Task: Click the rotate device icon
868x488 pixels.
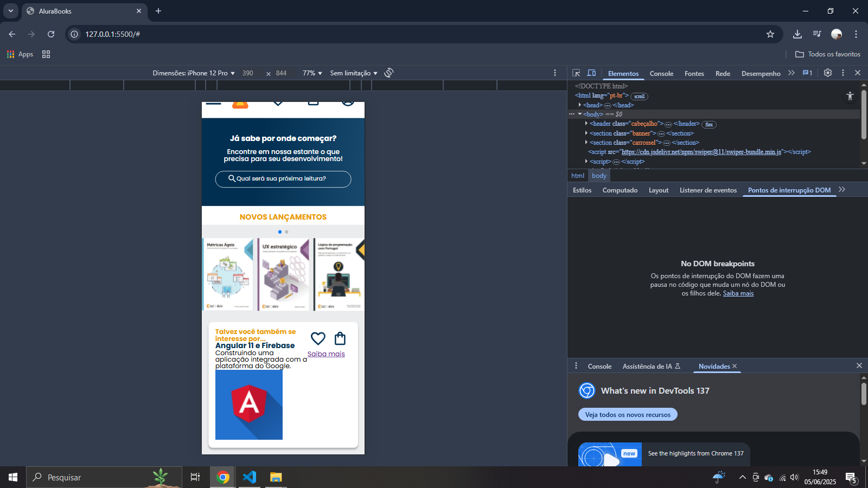Action: click(389, 73)
